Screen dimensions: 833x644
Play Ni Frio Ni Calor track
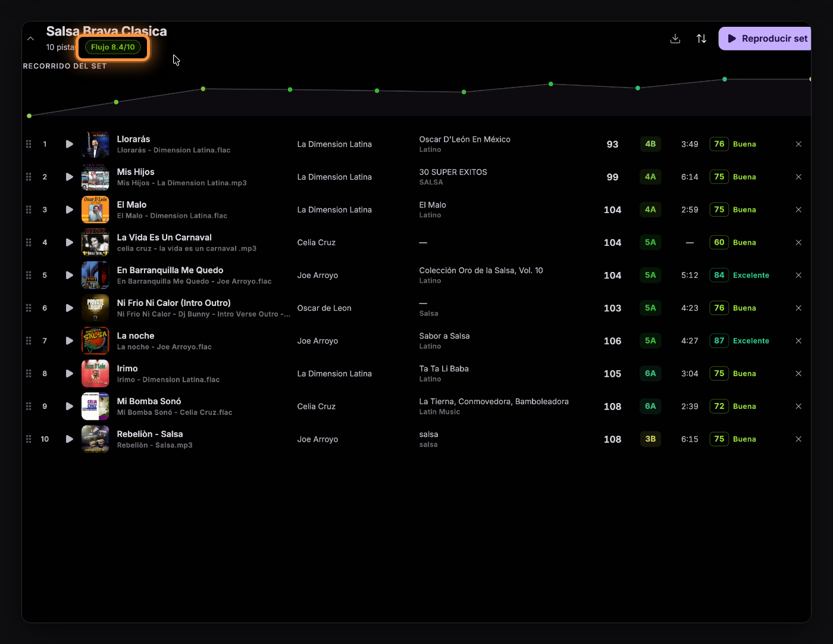point(70,308)
